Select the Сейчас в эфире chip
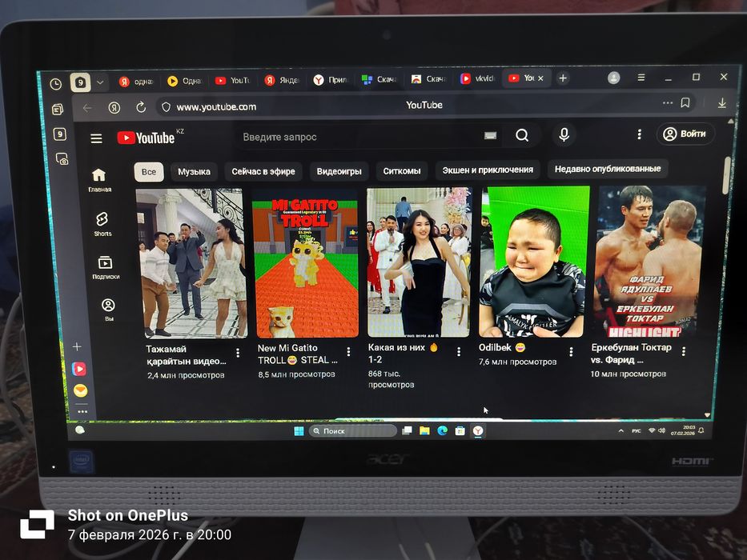Image resolution: width=747 pixels, height=560 pixels. [263, 171]
